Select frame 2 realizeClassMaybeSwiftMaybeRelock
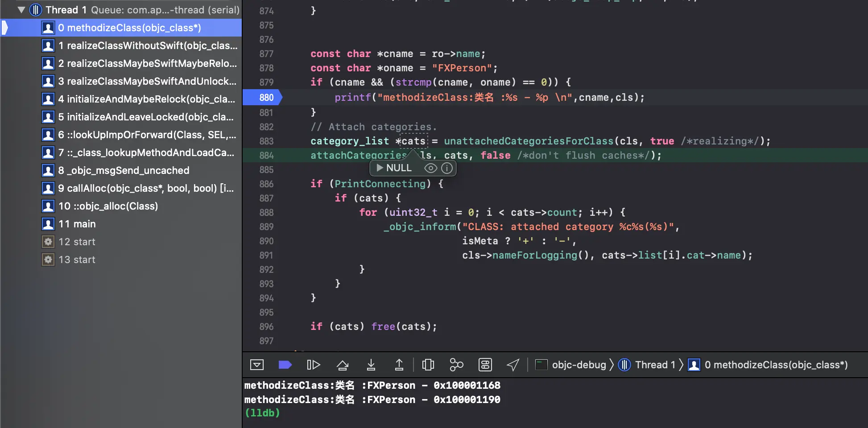The image size is (868, 428). [x=121, y=63]
